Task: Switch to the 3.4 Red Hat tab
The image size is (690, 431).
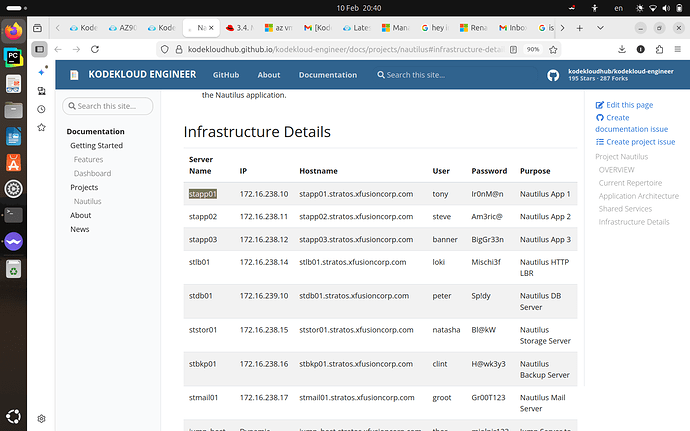Action: point(239,28)
